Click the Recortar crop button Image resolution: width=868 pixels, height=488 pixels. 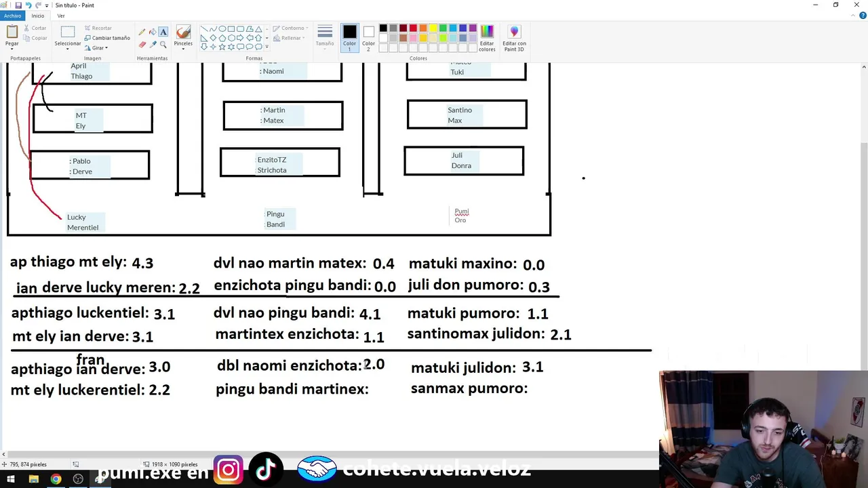pyautogui.click(x=98, y=28)
